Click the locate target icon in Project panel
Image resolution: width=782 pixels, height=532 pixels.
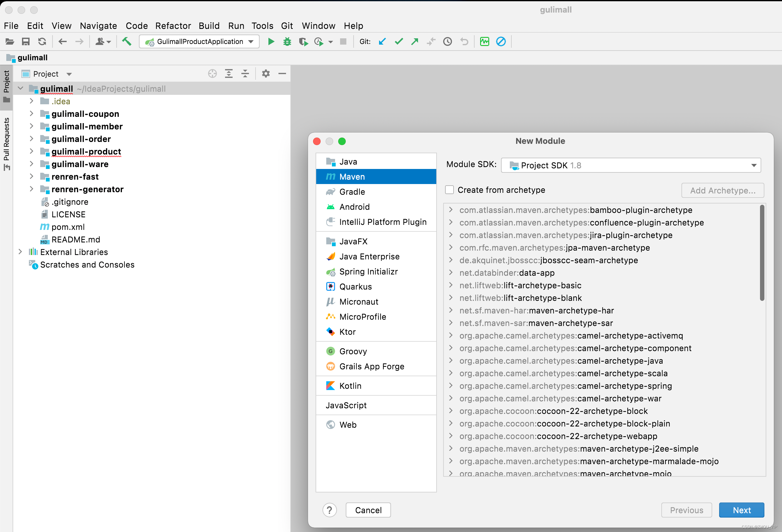click(x=212, y=74)
